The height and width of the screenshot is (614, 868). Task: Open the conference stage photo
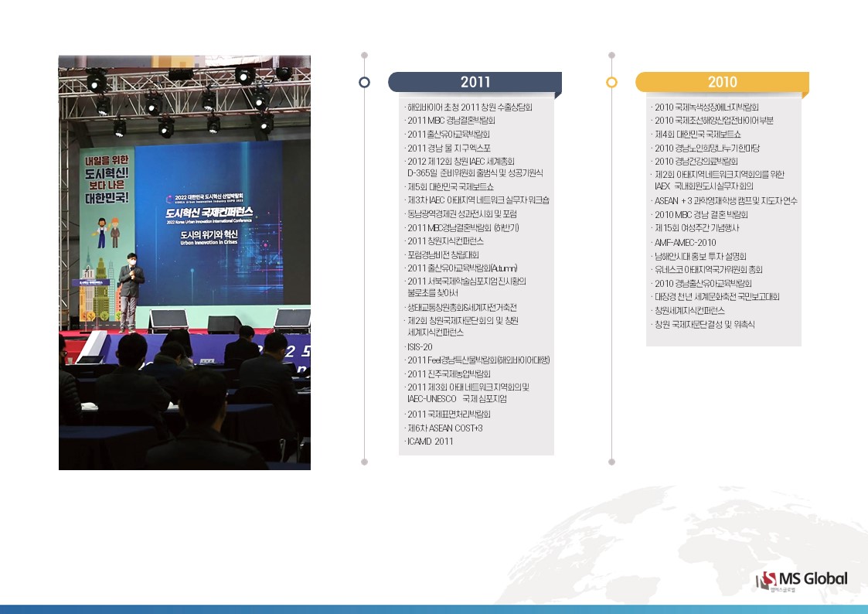pos(184,262)
